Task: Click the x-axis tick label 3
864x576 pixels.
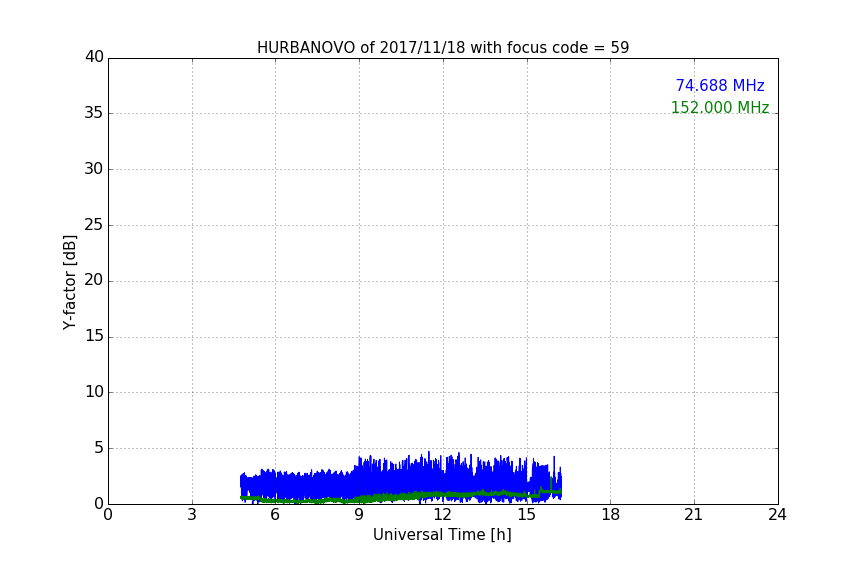Action: (192, 515)
